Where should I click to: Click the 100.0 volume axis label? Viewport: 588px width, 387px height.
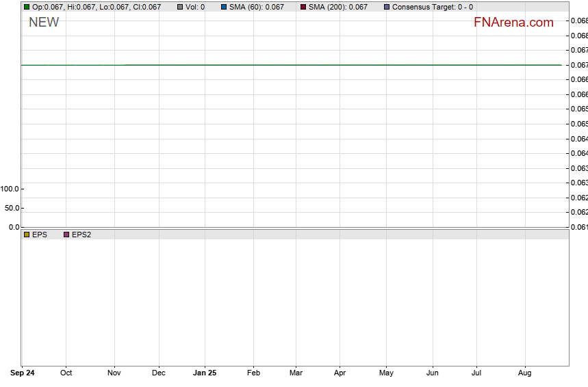10,189
